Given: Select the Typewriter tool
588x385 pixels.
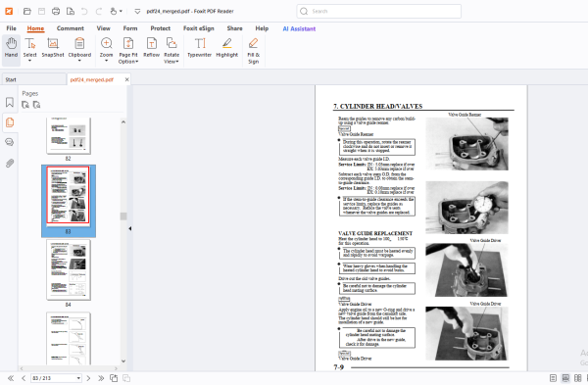Looking at the screenshot, I should click(x=200, y=48).
